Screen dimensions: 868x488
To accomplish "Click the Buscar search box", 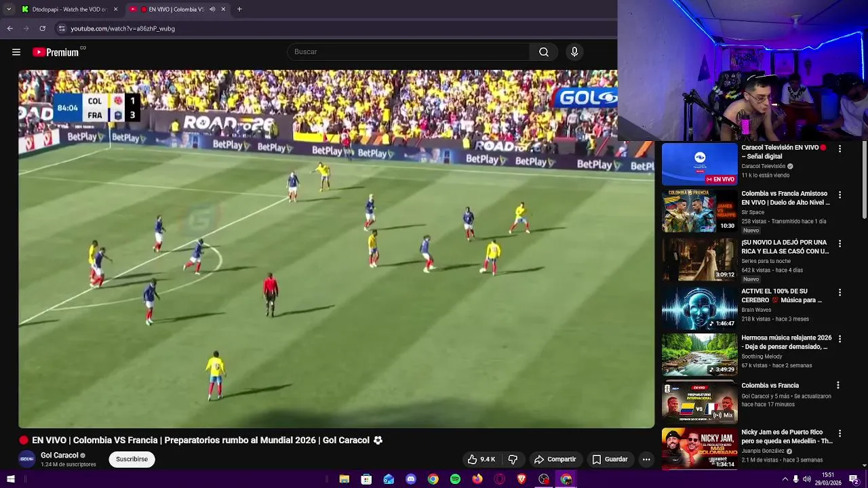I will pyautogui.click(x=409, y=52).
